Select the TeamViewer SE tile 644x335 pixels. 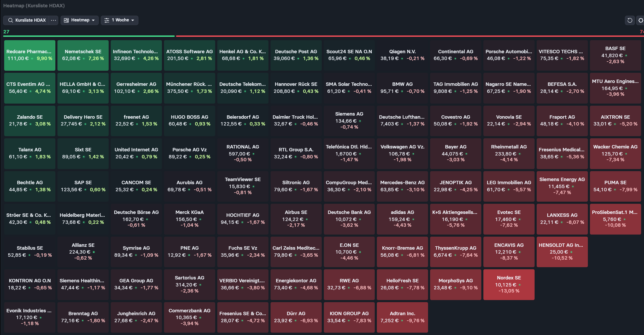point(243,186)
